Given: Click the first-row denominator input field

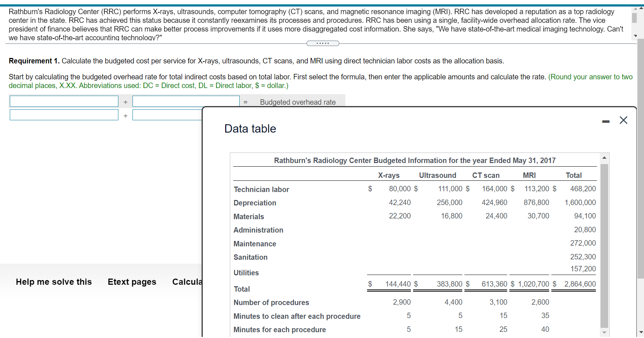Looking at the screenshot, I should point(186,101).
